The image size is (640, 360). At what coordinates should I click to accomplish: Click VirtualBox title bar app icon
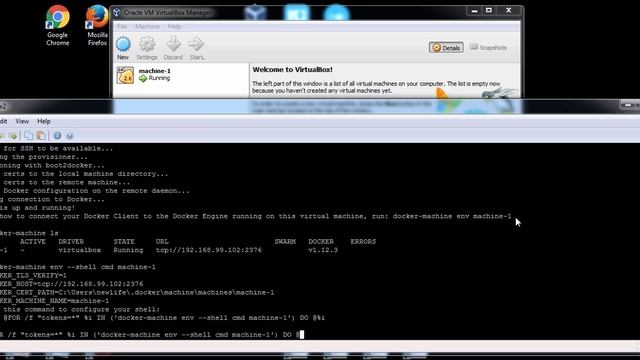[117, 13]
